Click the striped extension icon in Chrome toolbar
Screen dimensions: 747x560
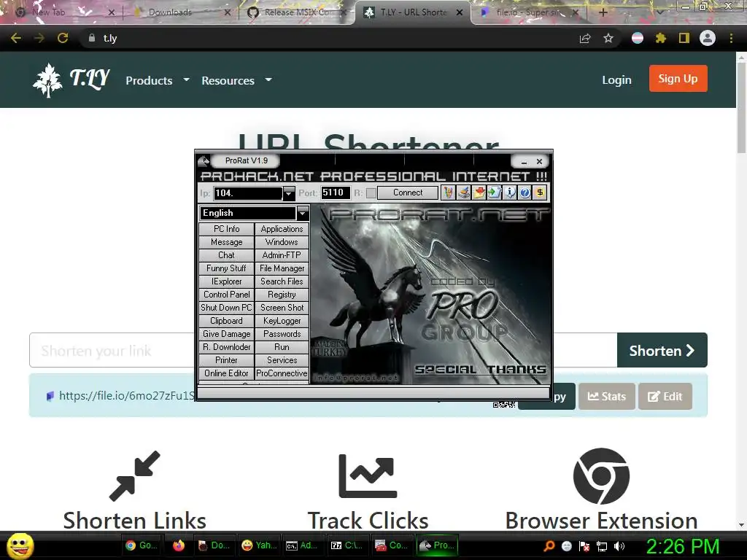[x=638, y=38]
